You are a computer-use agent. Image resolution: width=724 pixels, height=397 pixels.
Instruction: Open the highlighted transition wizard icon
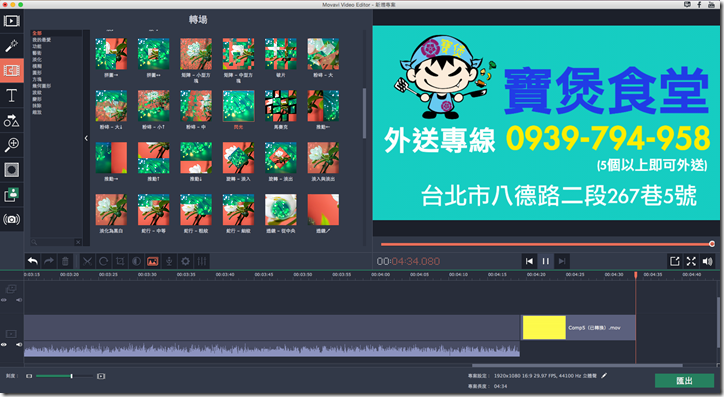click(152, 261)
